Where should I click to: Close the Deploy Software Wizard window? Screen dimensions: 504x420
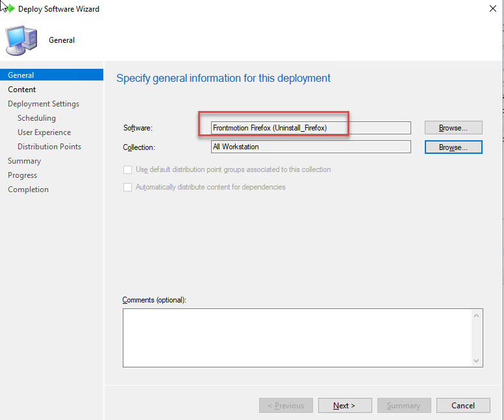point(490,9)
